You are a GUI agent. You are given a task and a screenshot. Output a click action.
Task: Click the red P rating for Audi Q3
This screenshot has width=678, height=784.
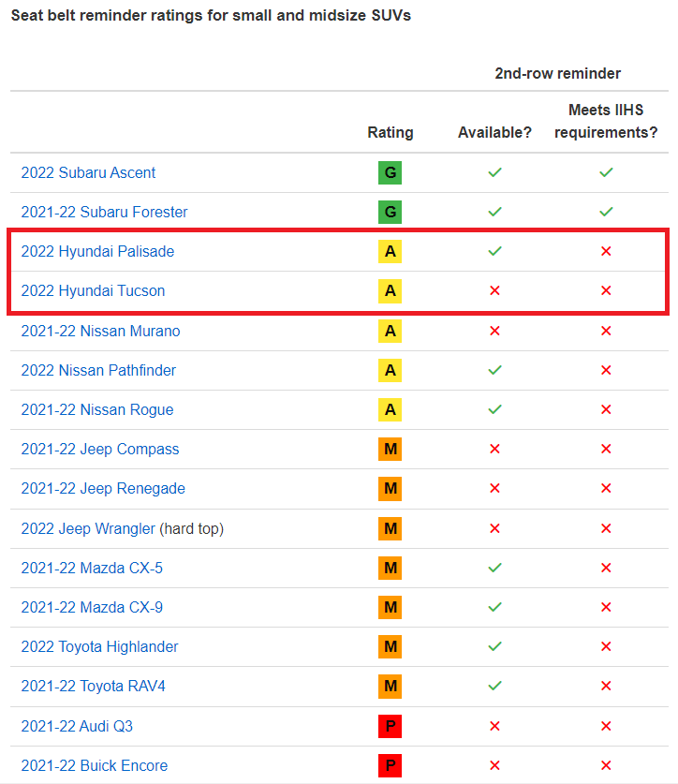pyautogui.click(x=390, y=726)
